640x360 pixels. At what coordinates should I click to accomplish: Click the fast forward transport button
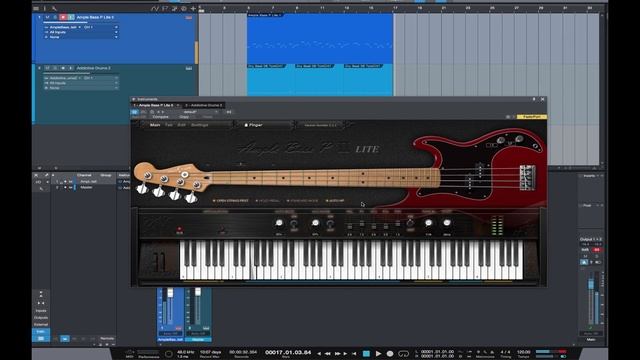[338, 354]
